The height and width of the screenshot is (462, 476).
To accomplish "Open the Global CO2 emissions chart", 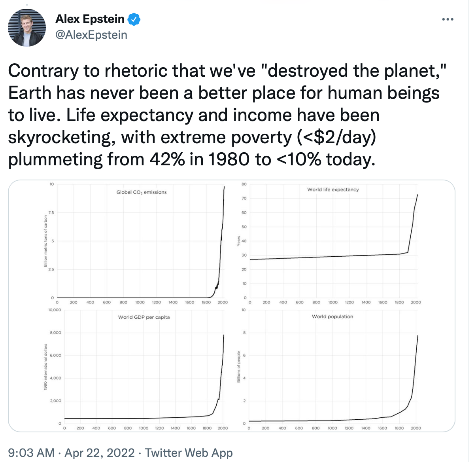I will coord(138,245).
